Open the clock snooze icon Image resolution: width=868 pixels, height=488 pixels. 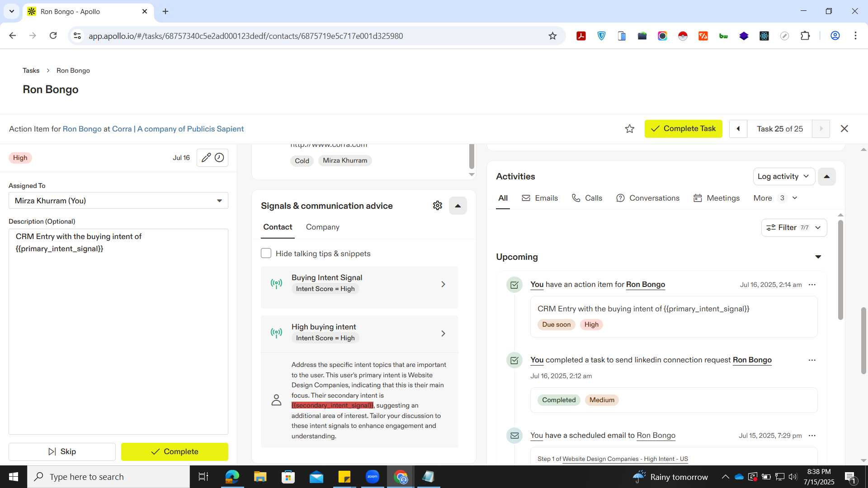point(219,158)
